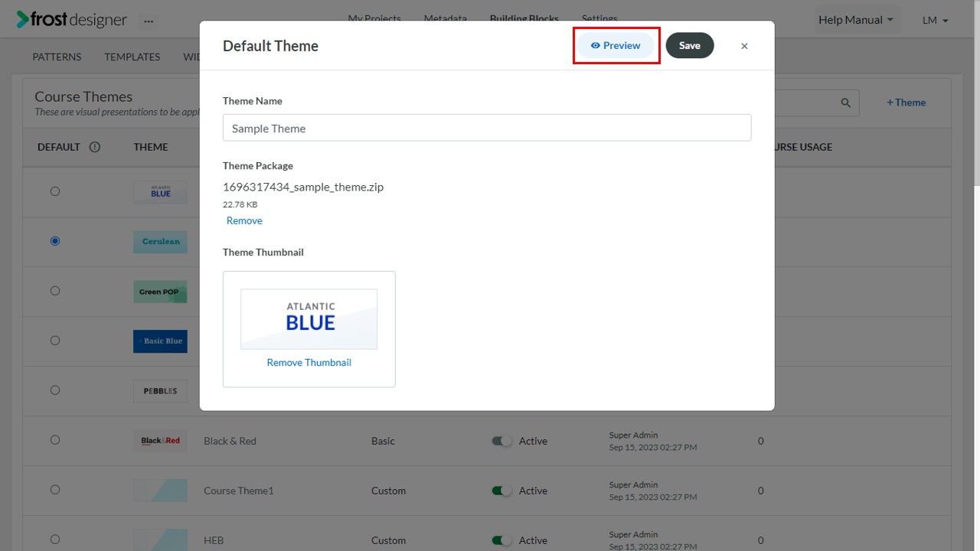
Task: Select Course Theme1 row default radio
Action: pos(55,490)
